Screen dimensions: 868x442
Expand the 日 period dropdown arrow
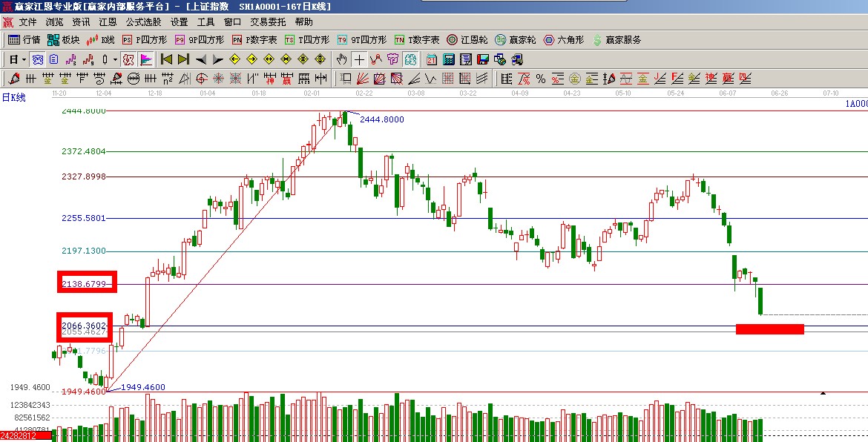tap(24, 59)
